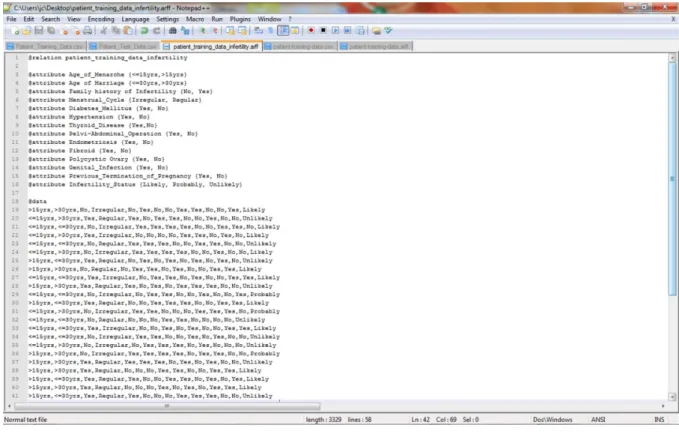Open the Search menu
Viewport: 679px width, 437px height.
pyautogui.click(x=51, y=19)
